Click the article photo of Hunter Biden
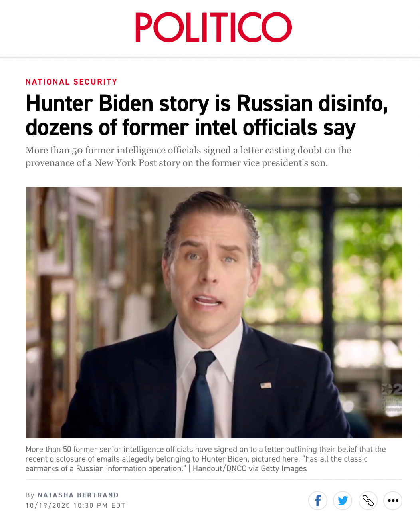Viewport: 420px width, 523px height. [x=214, y=312]
